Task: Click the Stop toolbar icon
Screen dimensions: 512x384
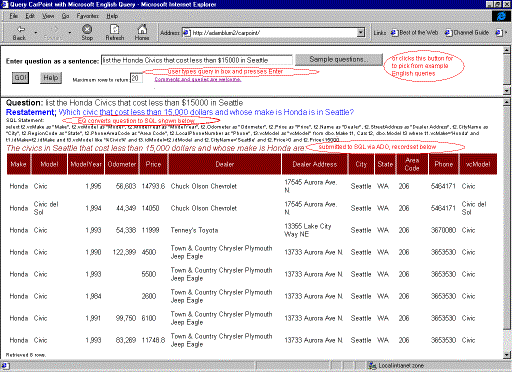Action: pos(87,29)
